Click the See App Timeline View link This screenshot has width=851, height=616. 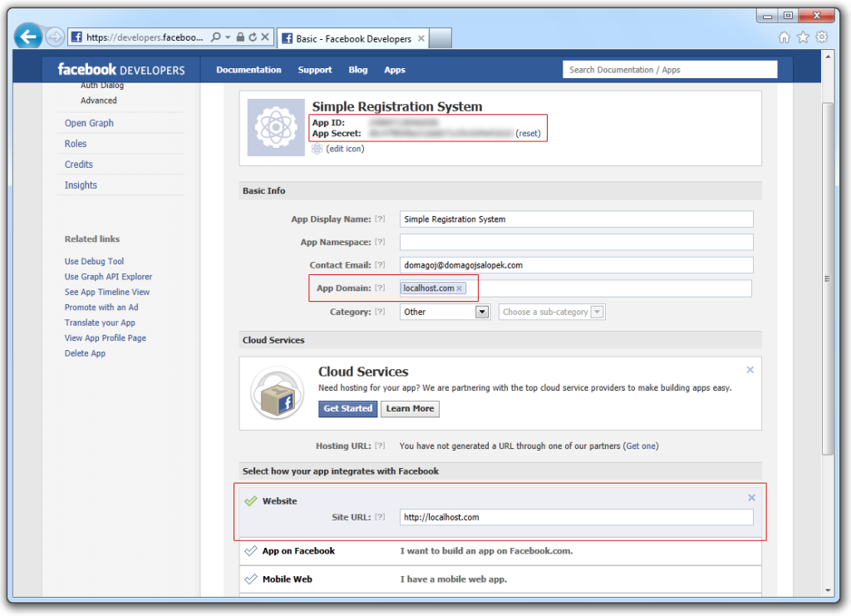[x=107, y=292]
